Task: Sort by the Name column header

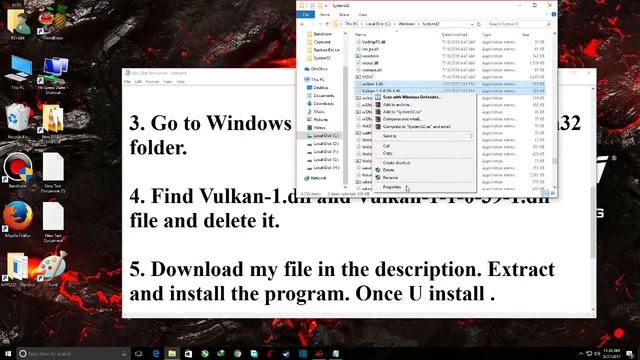Action: click(x=360, y=35)
